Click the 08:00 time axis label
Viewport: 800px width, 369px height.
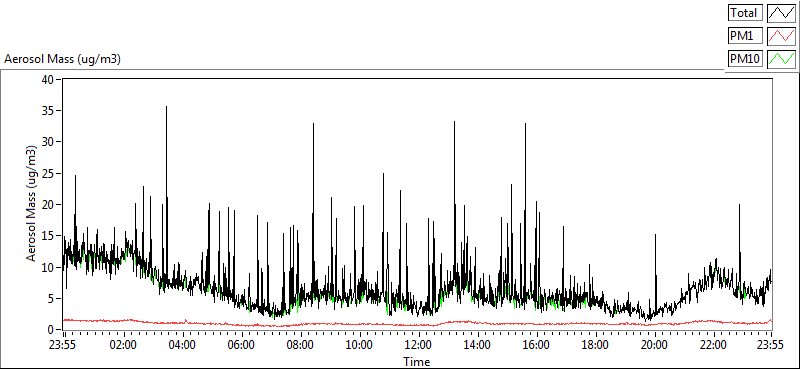pyautogui.click(x=301, y=344)
